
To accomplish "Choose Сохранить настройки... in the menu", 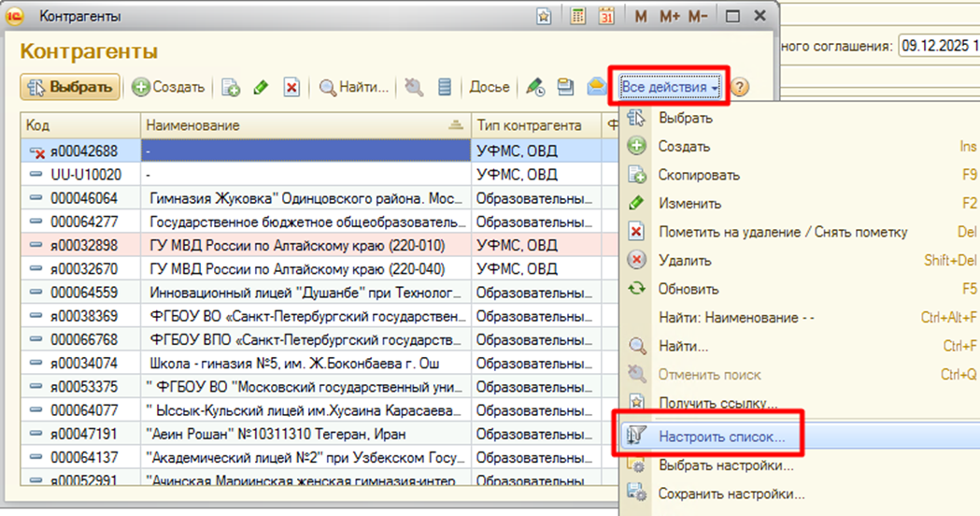I will click(731, 494).
